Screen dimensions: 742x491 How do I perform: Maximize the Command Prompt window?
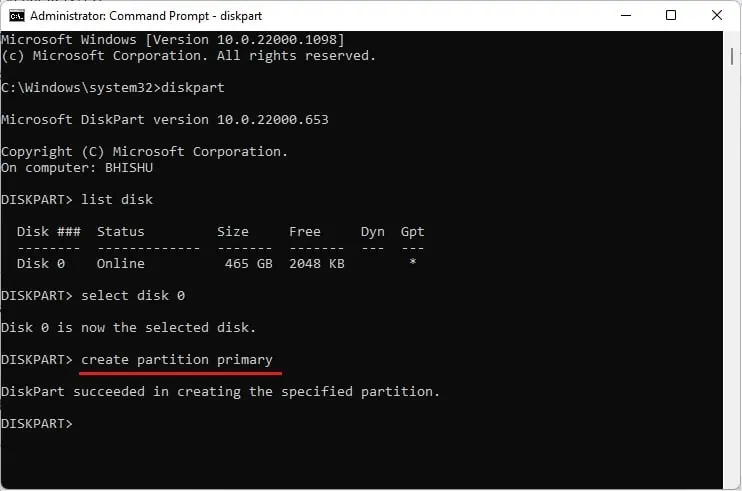coord(671,15)
